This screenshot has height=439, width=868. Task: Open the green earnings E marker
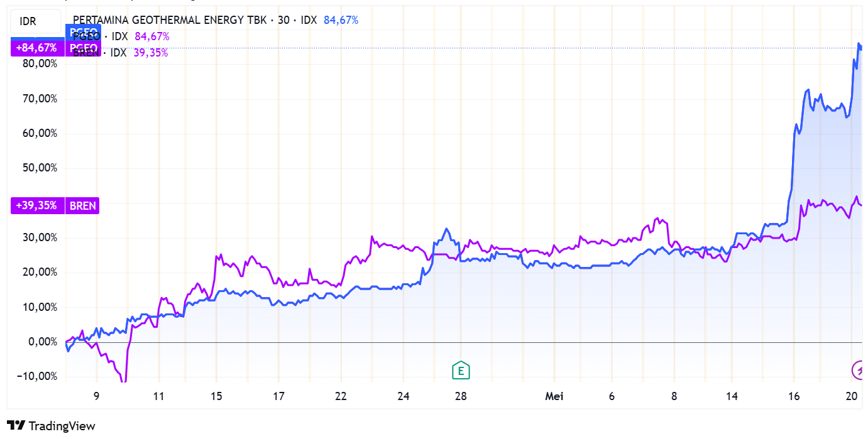(x=461, y=371)
